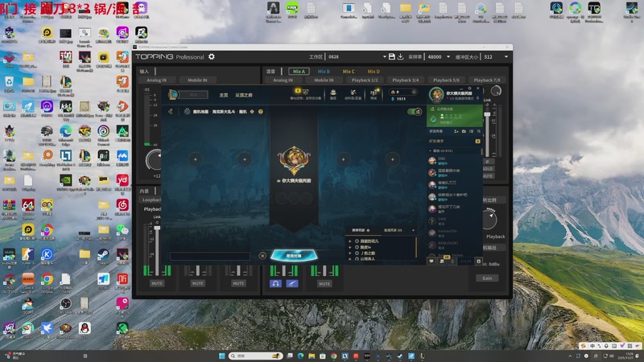Click the find match button in lobby
This screenshot has height=362, width=644.
(294, 256)
